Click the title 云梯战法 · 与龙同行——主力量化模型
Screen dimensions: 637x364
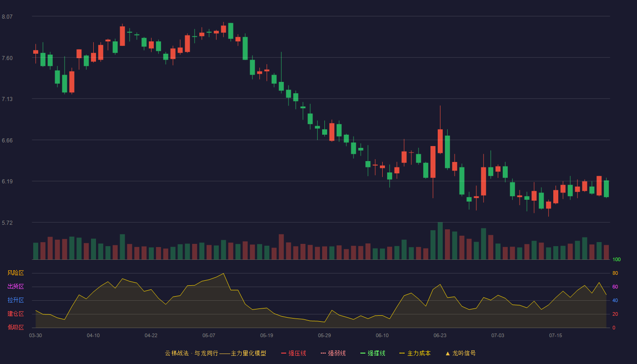click(x=215, y=353)
